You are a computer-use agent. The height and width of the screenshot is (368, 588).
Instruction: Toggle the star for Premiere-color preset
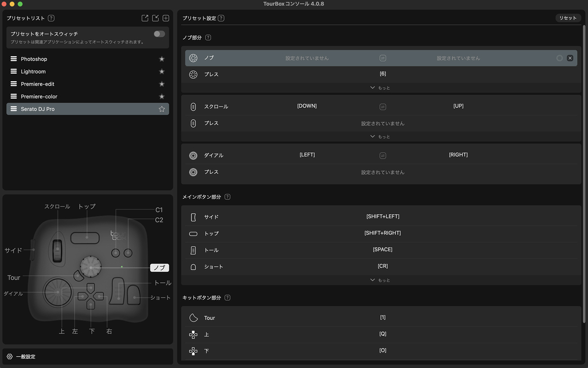[162, 97]
